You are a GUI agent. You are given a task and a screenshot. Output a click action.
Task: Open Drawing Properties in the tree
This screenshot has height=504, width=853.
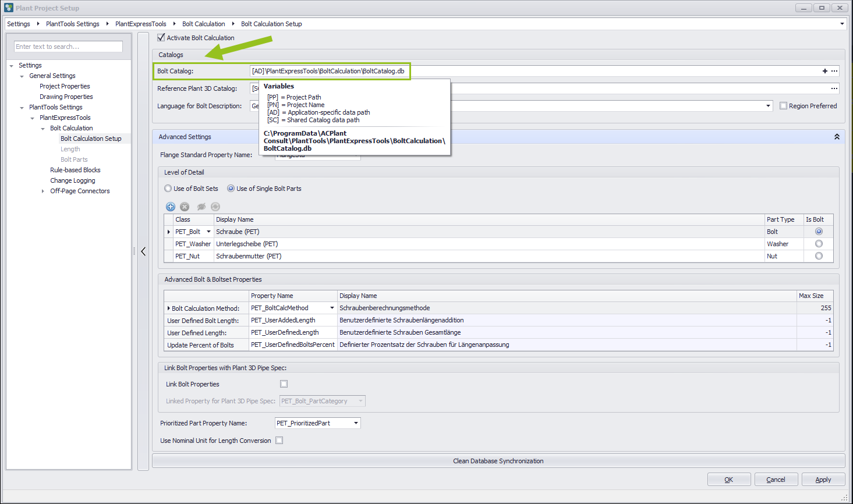coord(66,97)
